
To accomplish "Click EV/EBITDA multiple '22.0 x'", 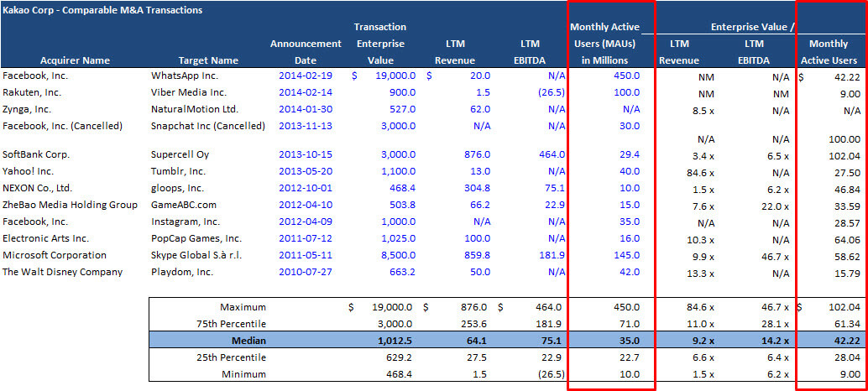I will click(x=774, y=206).
